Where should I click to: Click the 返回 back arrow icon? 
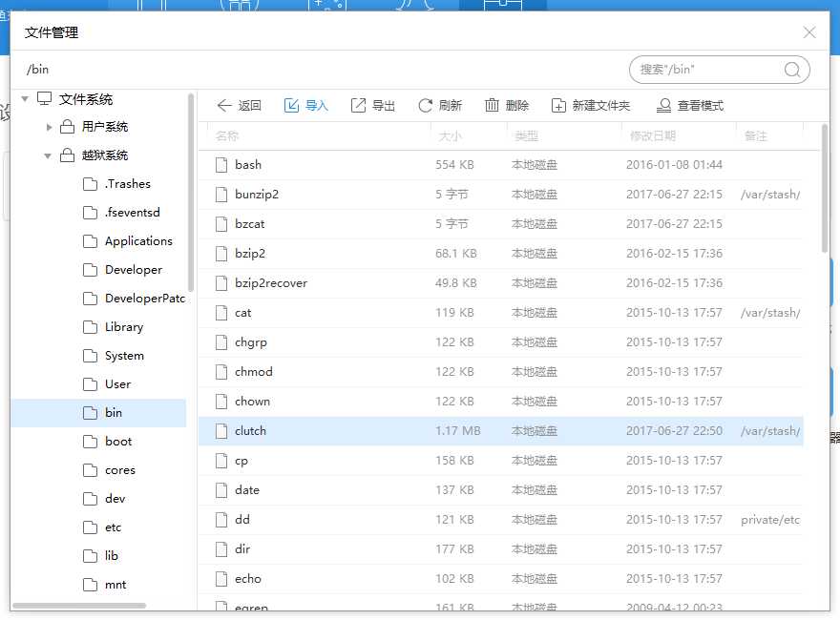(224, 106)
